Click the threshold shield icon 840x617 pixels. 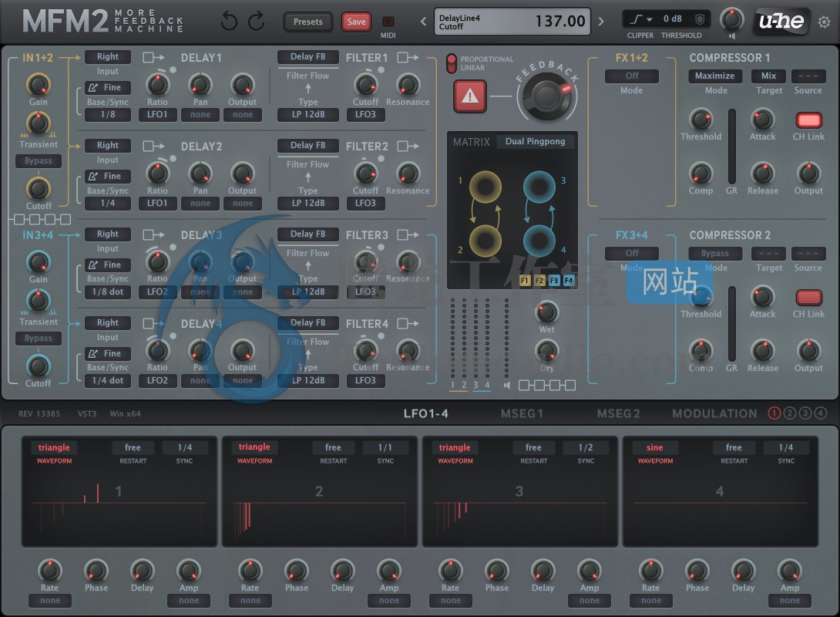click(x=700, y=19)
